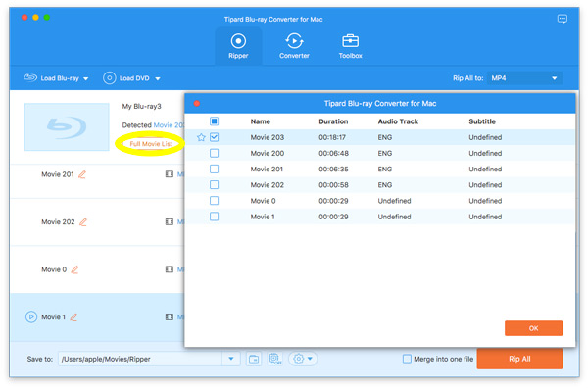588x388 pixels.
Task: Enable Merge into one file
Action: click(x=407, y=359)
